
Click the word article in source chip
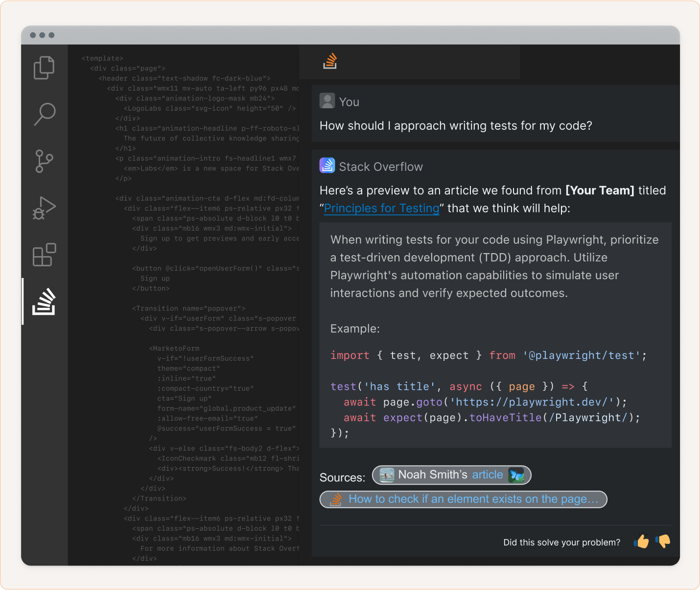pyautogui.click(x=488, y=474)
